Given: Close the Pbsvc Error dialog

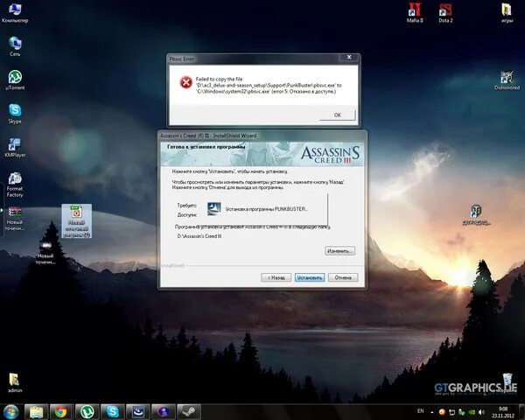Looking at the screenshot, I should (x=349, y=57).
